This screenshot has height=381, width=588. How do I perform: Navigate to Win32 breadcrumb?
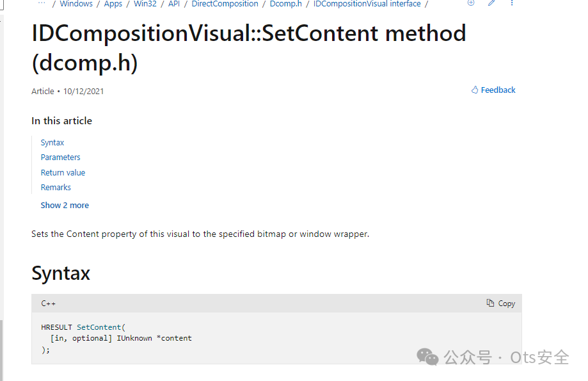pos(145,4)
